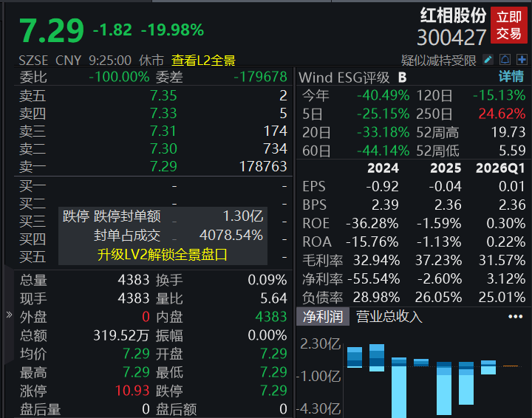
Task: Click the 52周低 value 5.59
Action: coord(512,151)
